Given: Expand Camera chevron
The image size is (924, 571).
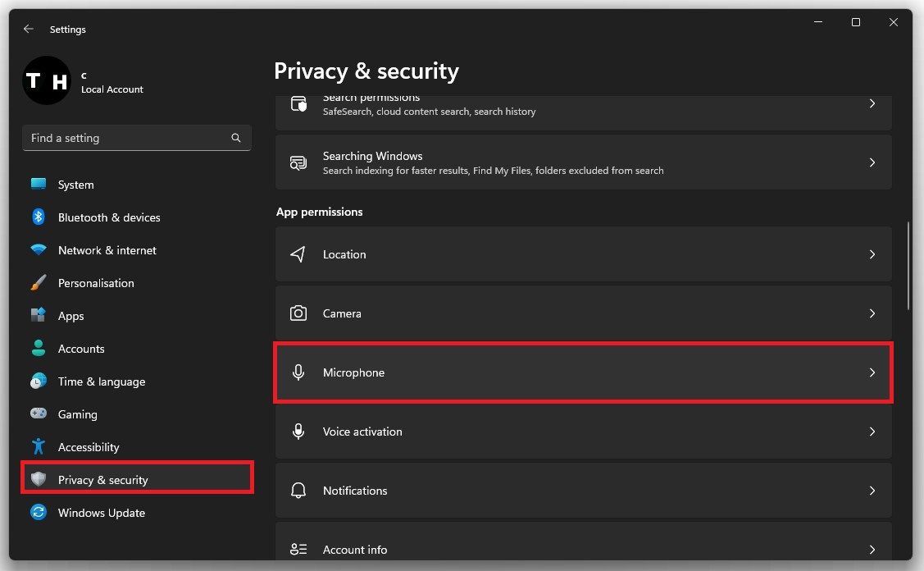Looking at the screenshot, I should tap(872, 313).
